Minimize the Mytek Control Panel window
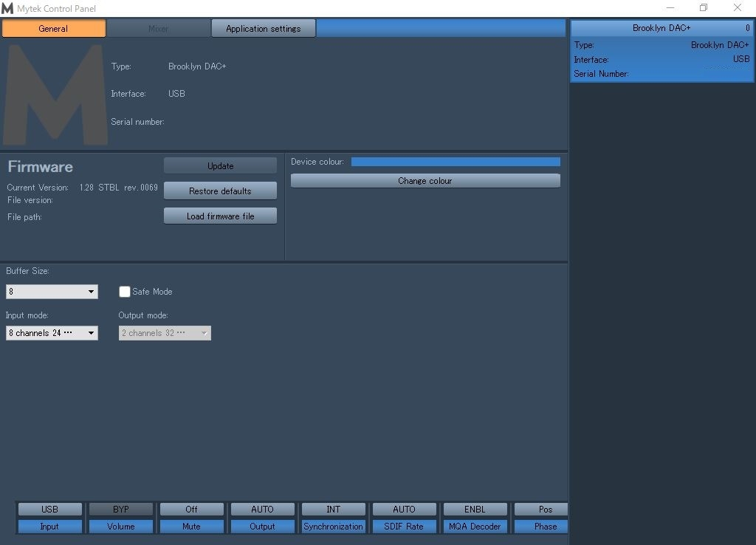 (x=670, y=7)
